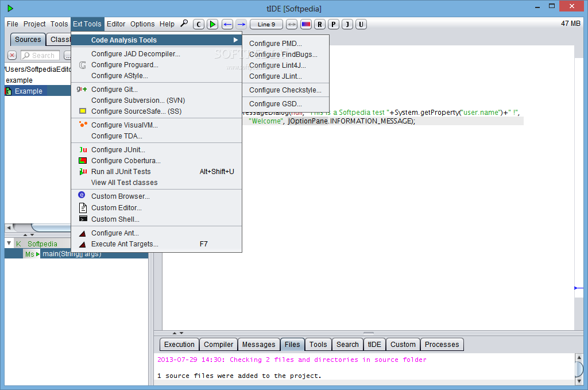
Task: Click the Custom Shell terminal icon
Action: 83,219
